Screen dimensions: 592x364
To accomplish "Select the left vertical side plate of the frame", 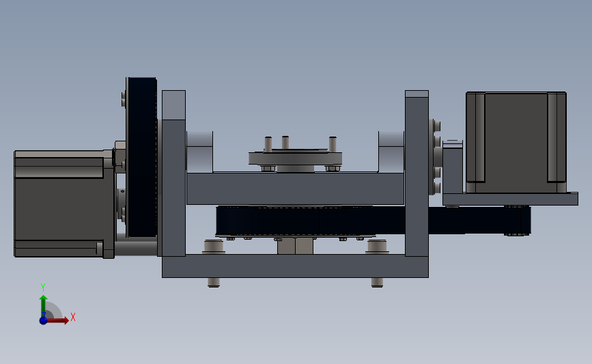I will point(173,173).
